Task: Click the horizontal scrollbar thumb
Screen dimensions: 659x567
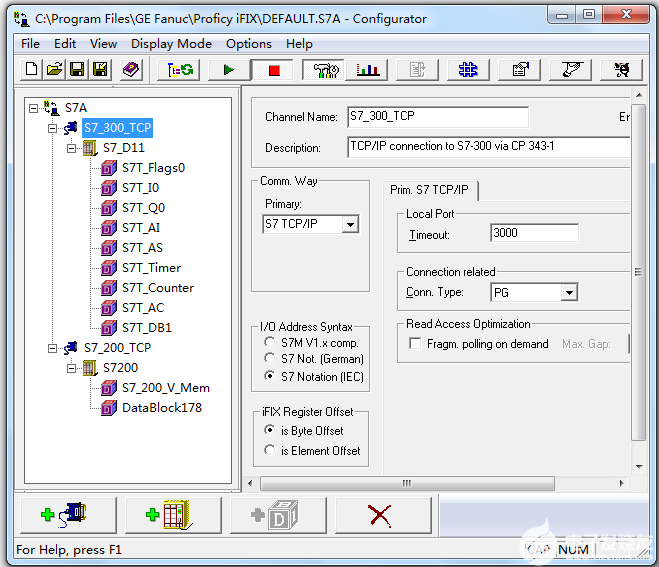Action: [x=407, y=483]
